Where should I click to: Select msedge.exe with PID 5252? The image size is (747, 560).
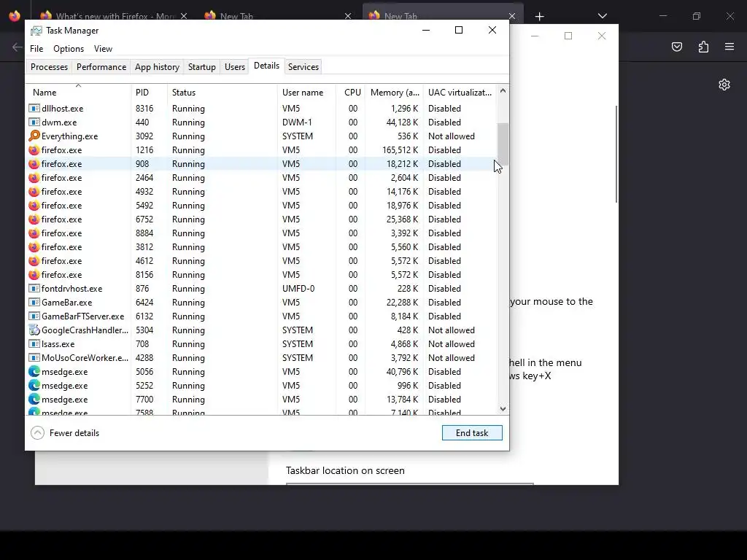(x=262, y=385)
